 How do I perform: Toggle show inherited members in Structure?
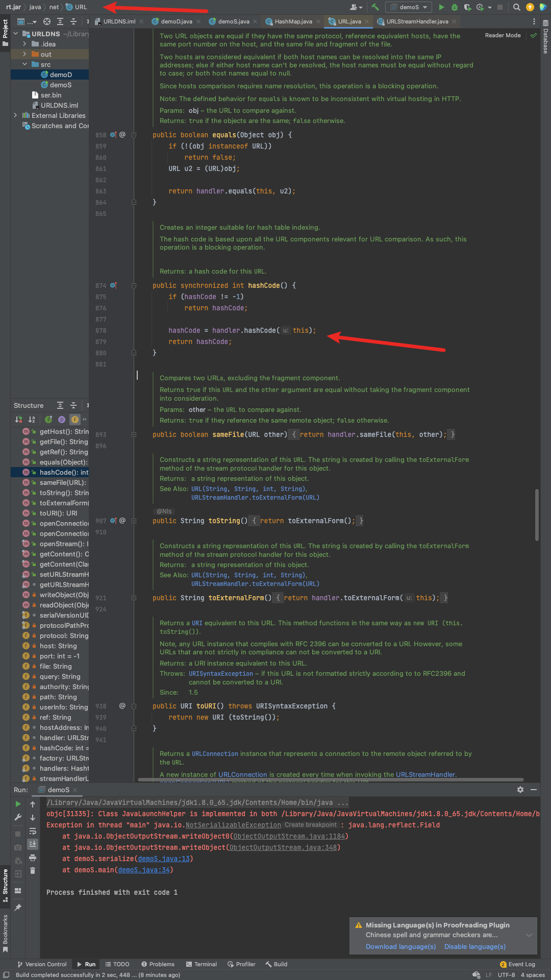[x=48, y=420]
